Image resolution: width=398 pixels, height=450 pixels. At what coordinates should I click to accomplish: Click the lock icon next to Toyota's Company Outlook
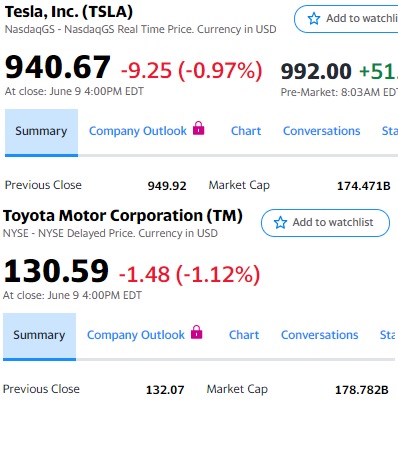pyautogui.click(x=197, y=332)
